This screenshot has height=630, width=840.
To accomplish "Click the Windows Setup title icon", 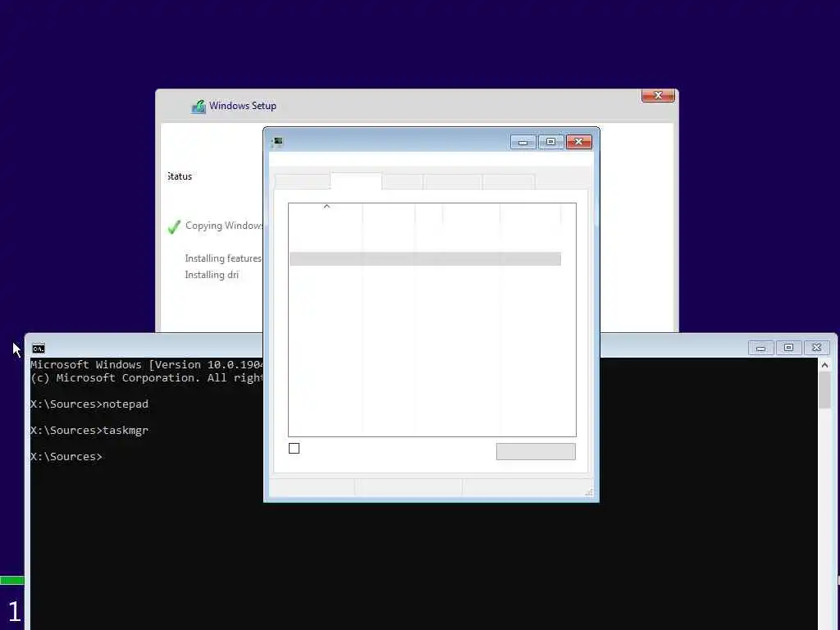I will click(199, 107).
